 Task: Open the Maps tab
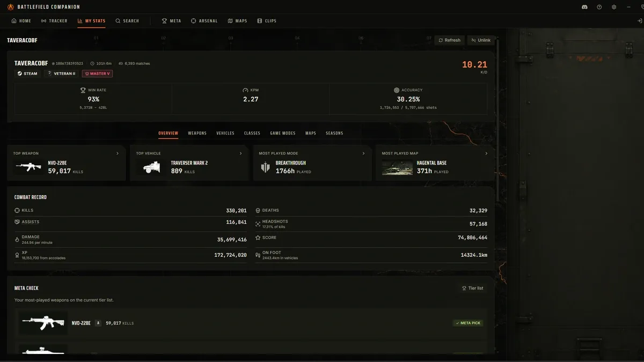click(x=237, y=21)
